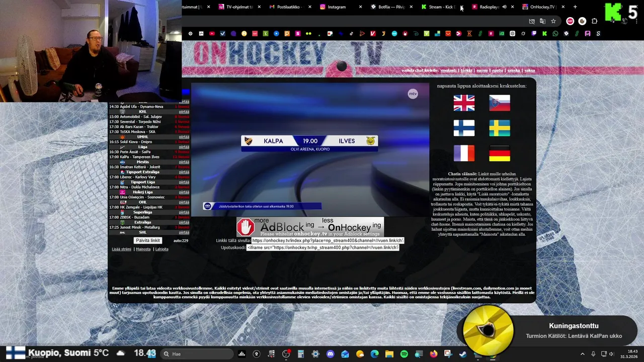Open Imatran Ketterä - Jokerit stream
The width and height of the screenshot is (644, 362).
[140, 167]
